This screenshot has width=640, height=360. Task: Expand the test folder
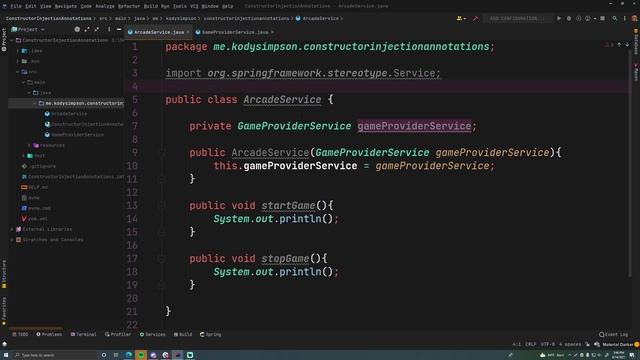(24, 156)
